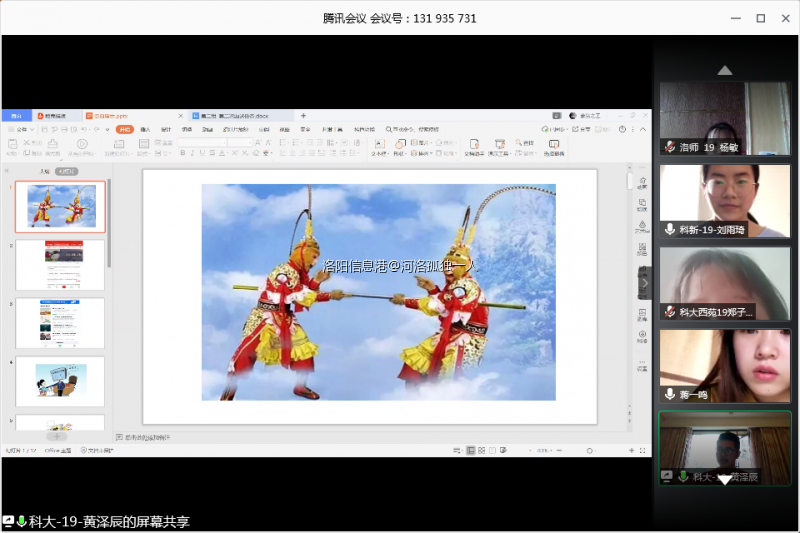The height and width of the screenshot is (533, 800).
Task: Add a new document tab with plus
Action: 303,116
